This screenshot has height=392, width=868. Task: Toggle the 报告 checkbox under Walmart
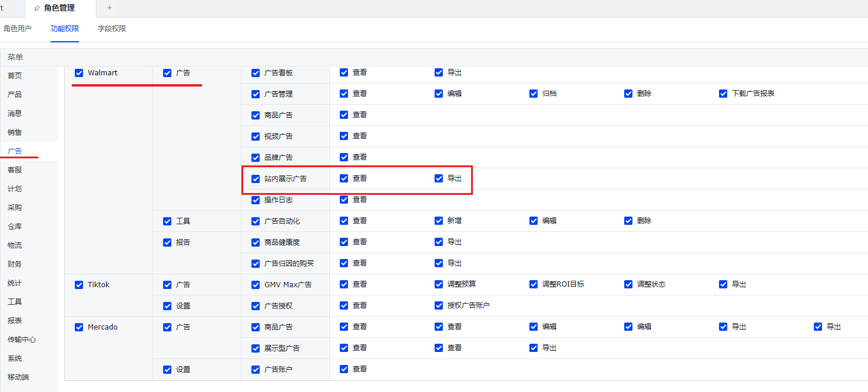tap(167, 242)
